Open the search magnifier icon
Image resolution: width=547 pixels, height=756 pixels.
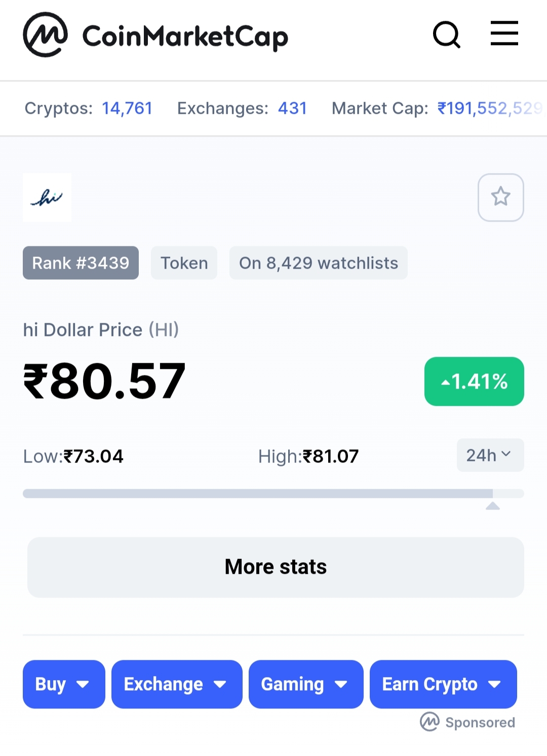(x=447, y=34)
